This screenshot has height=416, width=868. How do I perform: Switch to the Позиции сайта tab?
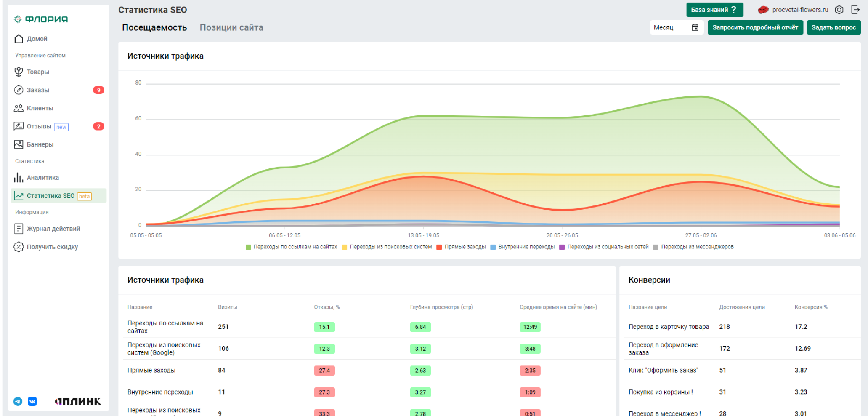click(x=231, y=28)
